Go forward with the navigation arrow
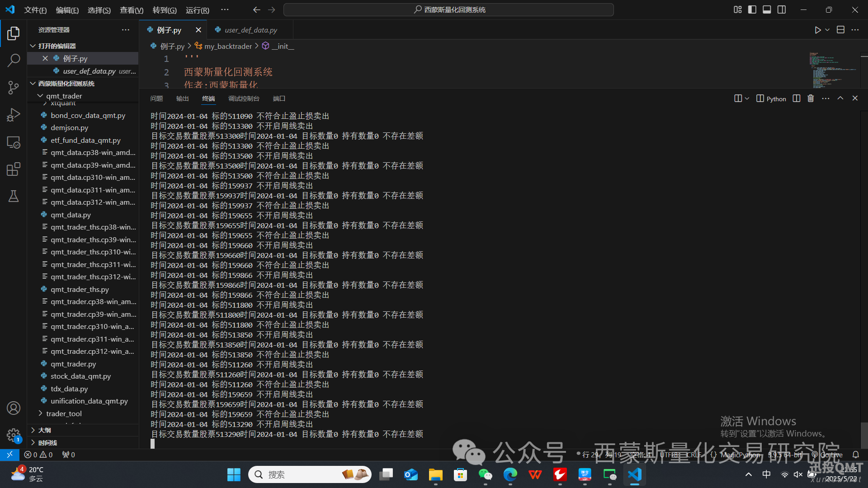868x488 pixels. (x=271, y=9)
